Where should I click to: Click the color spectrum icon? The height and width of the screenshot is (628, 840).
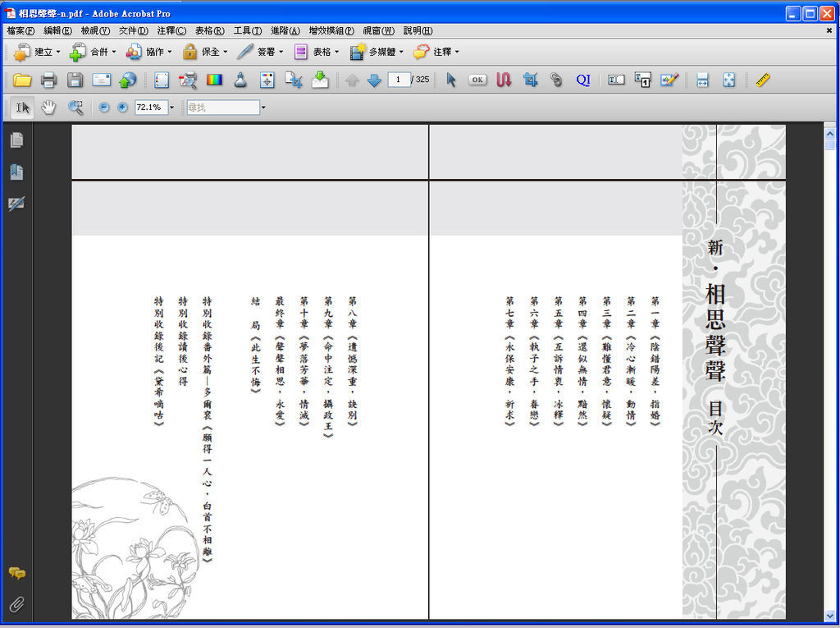click(214, 80)
